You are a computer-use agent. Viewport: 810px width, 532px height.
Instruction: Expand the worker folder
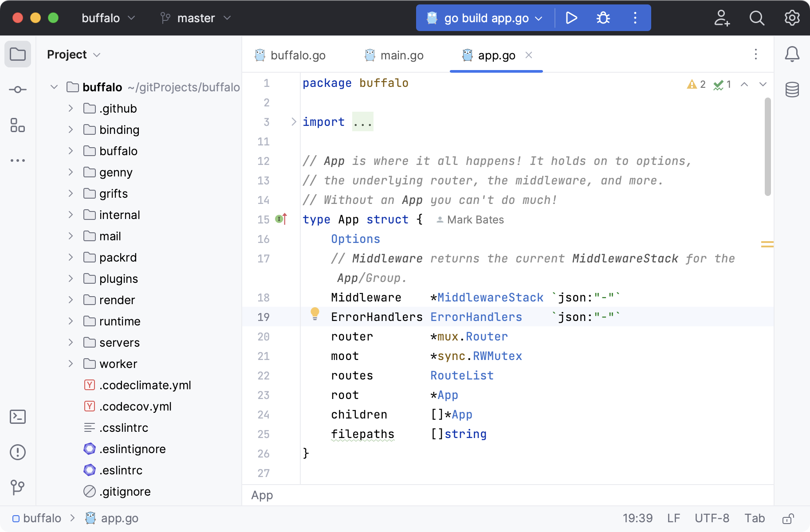pyautogui.click(x=71, y=364)
